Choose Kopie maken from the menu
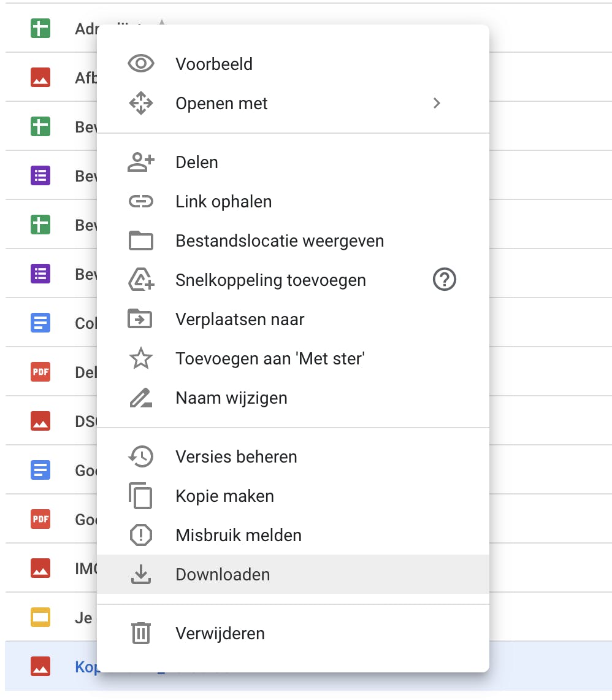The image size is (612, 700). click(x=224, y=496)
